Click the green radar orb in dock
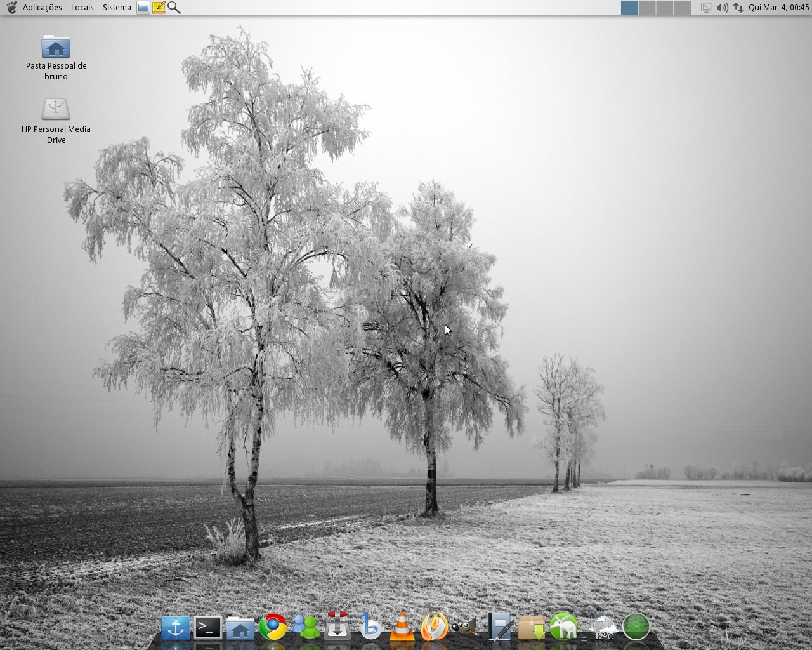 (x=636, y=627)
